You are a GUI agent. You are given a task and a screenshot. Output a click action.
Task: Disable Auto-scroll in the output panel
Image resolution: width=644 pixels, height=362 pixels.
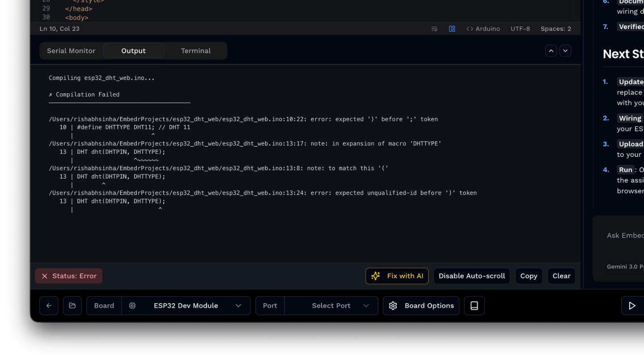[x=471, y=276]
